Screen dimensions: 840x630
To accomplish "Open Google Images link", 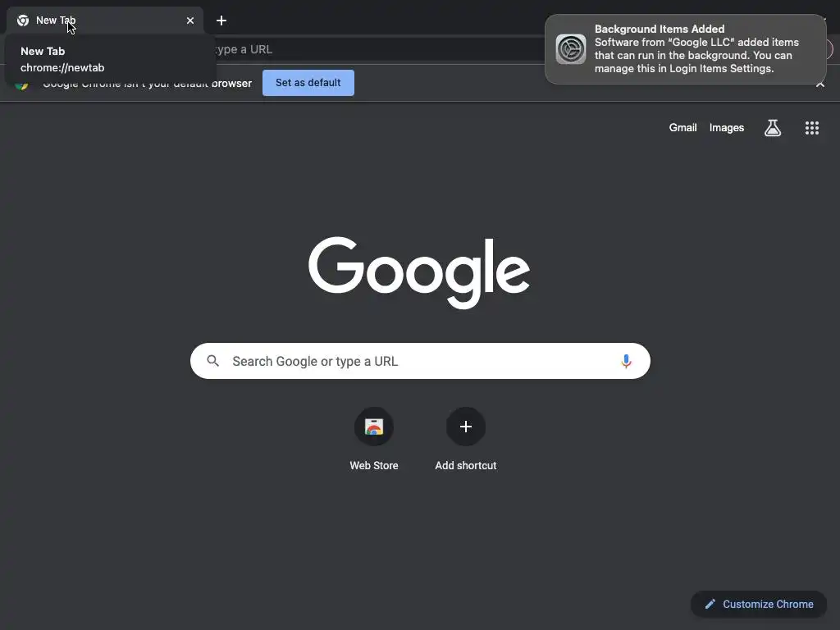I will coord(727,127).
